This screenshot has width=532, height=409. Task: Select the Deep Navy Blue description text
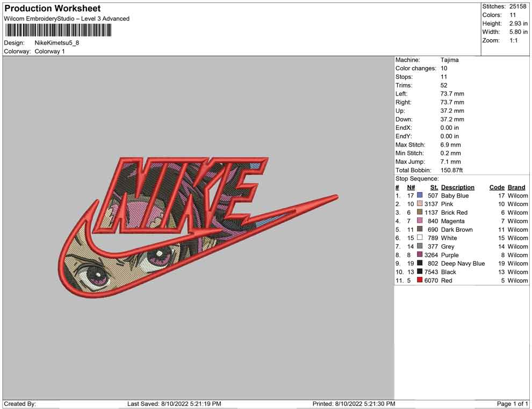click(x=463, y=264)
